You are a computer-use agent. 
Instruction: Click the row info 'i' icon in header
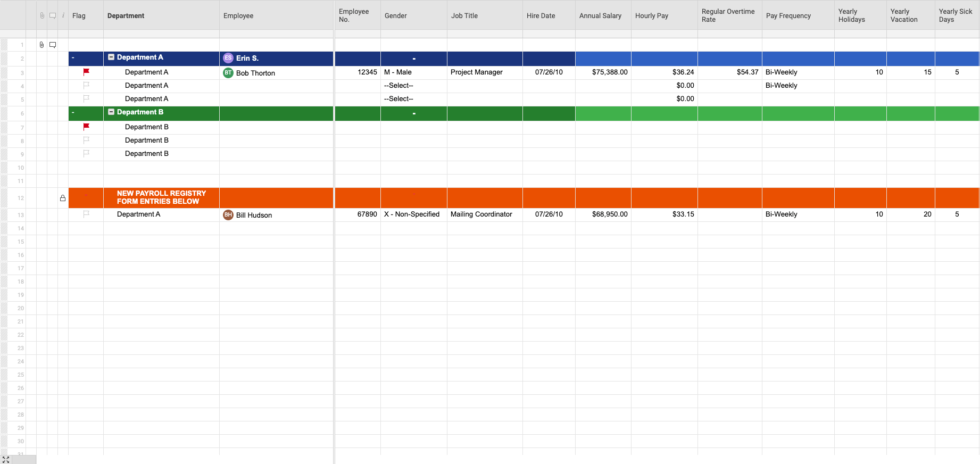(x=63, y=15)
